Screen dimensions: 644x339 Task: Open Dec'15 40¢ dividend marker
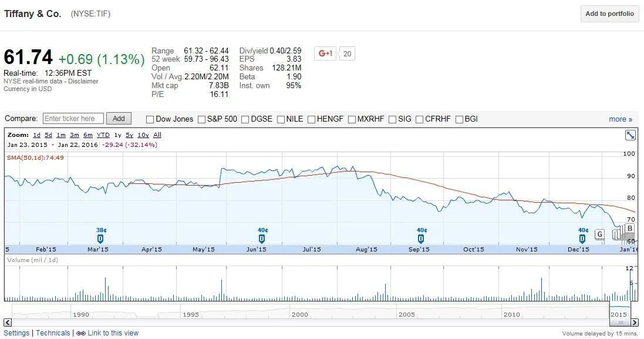pyautogui.click(x=582, y=239)
